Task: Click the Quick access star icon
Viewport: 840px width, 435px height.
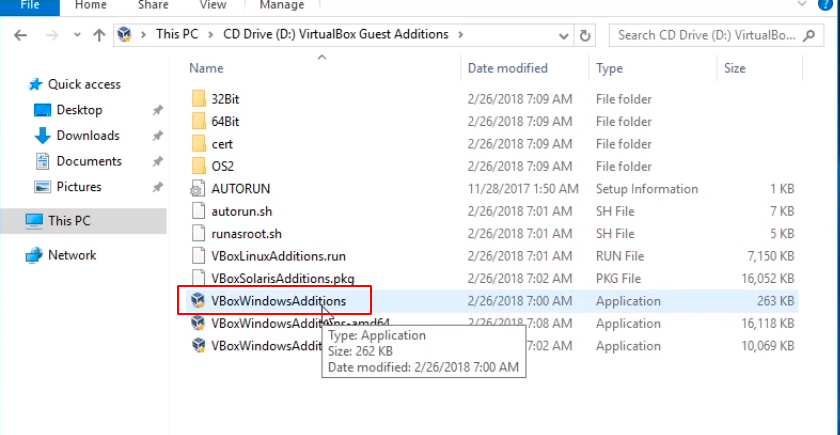Action: pyautogui.click(x=35, y=84)
